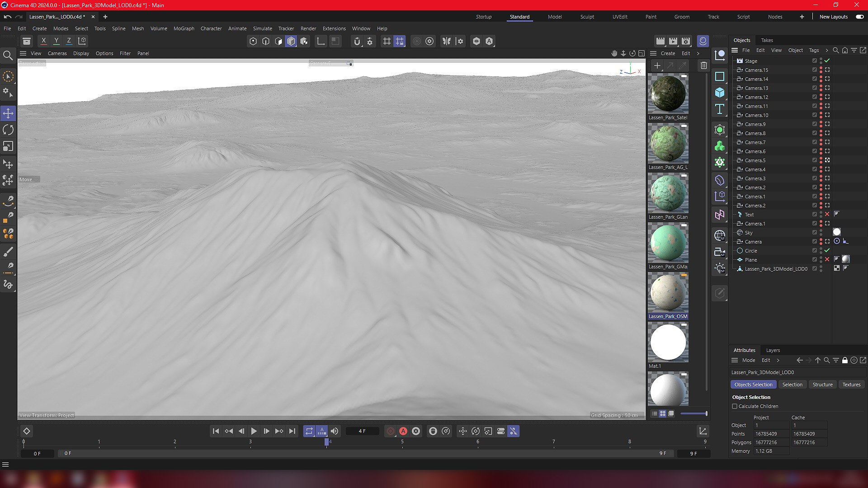Click the Record Active Objects button

(391, 432)
